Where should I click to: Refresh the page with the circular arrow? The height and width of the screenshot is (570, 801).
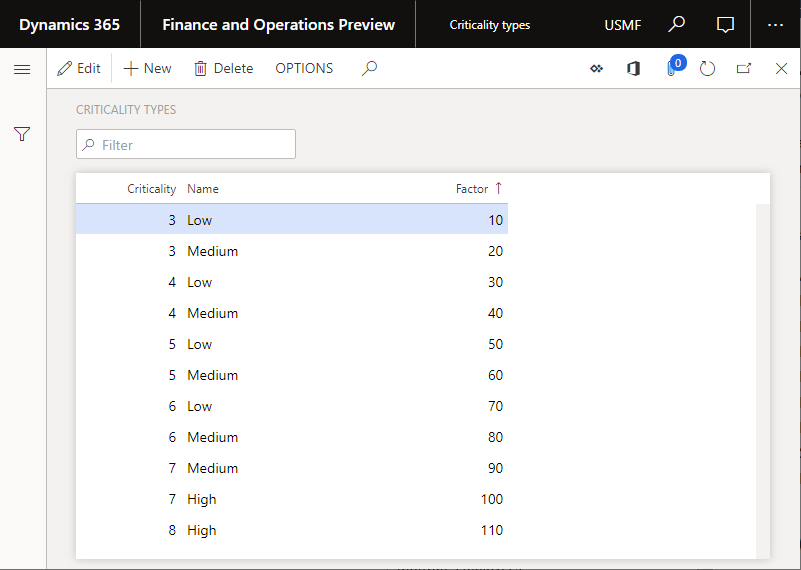(707, 68)
